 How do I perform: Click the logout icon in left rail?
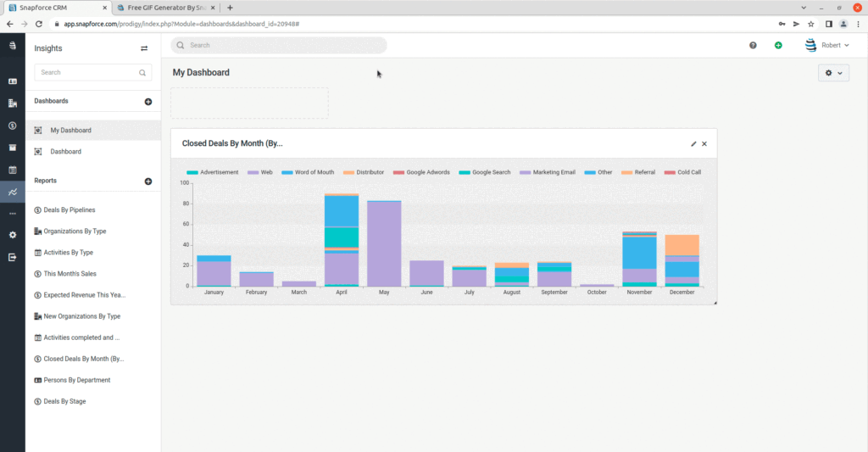pyautogui.click(x=13, y=257)
